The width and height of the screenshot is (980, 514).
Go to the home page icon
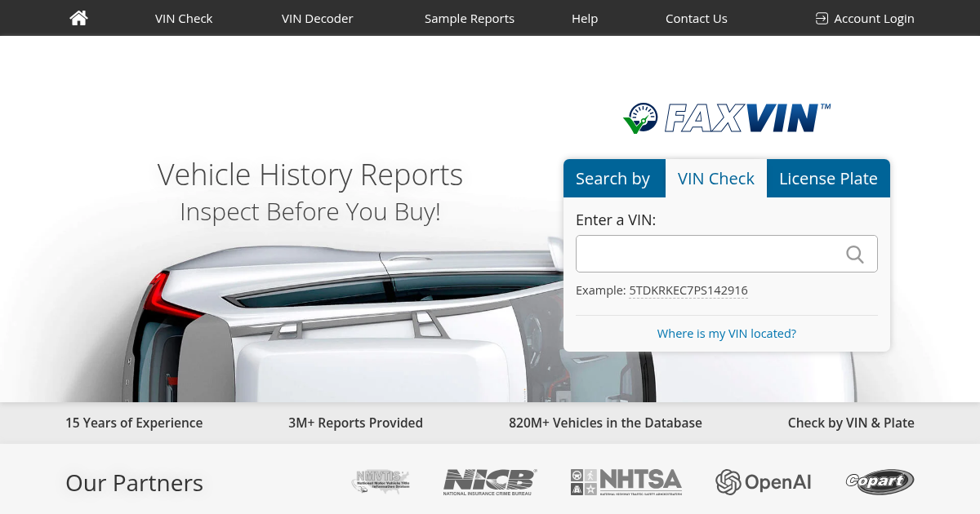coord(79,18)
